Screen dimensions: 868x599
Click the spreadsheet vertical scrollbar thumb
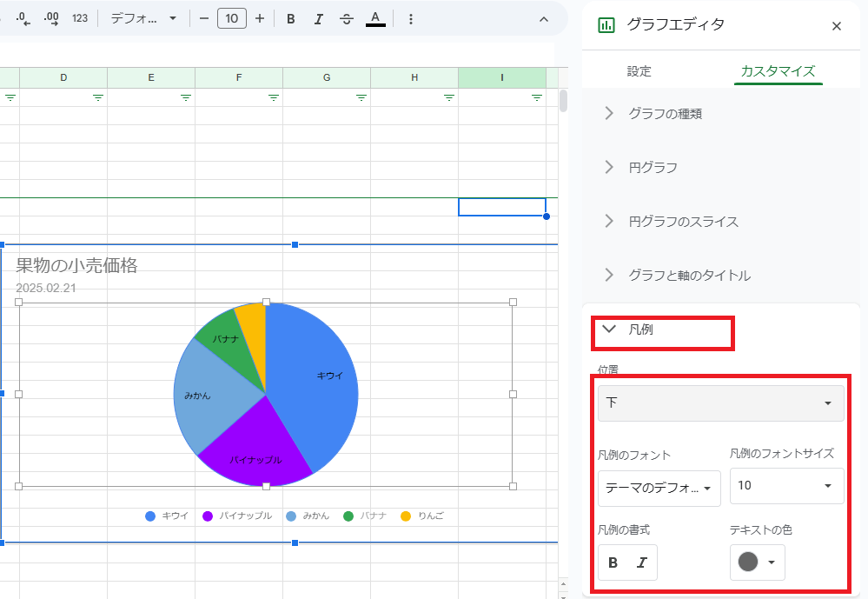pos(564,101)
